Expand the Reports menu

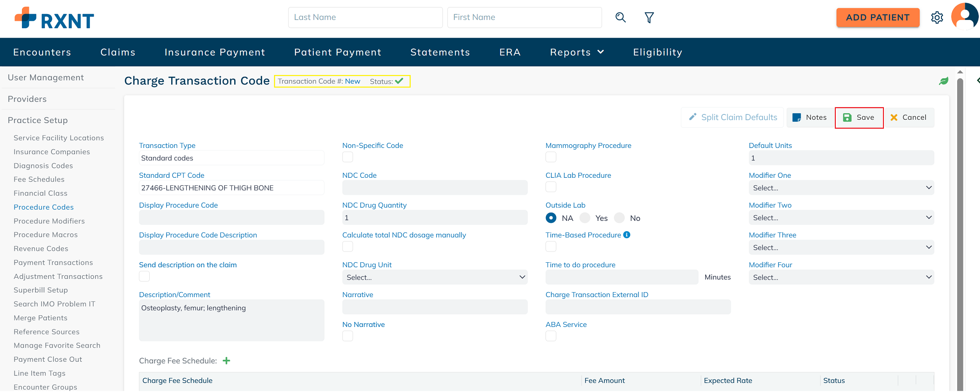(577, 52)
